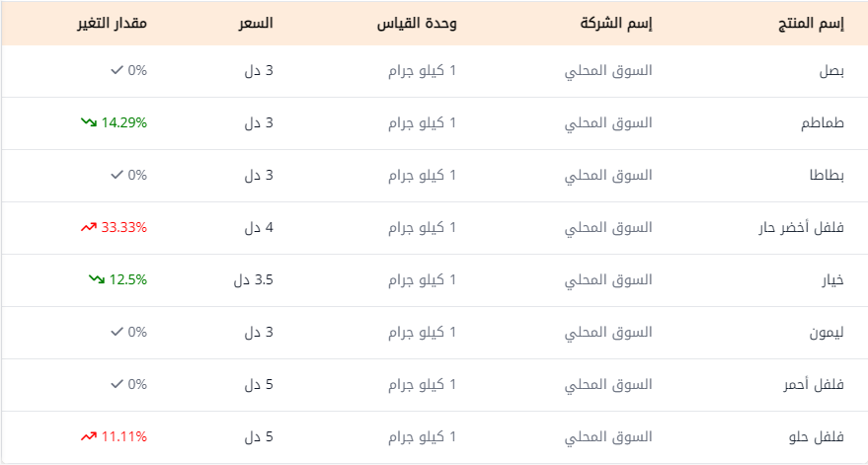Click السوق المحلي in the ليمون row
This screenshot has width=868, height=465.
tap(608, 332)
